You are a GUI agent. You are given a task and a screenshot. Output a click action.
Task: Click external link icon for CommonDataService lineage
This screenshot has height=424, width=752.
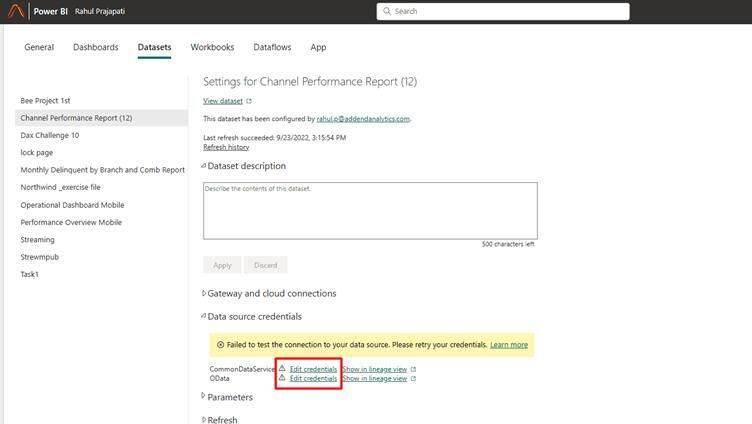(x=413, y=369)
